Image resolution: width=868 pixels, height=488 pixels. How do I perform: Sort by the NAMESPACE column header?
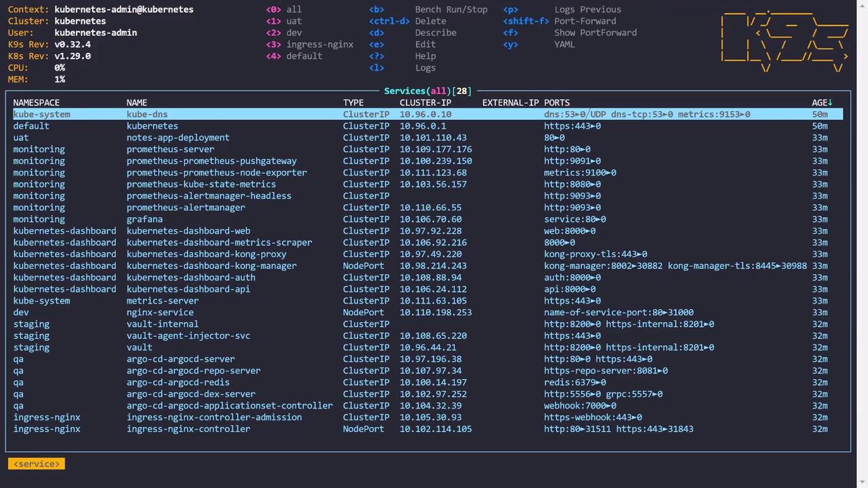36,103
